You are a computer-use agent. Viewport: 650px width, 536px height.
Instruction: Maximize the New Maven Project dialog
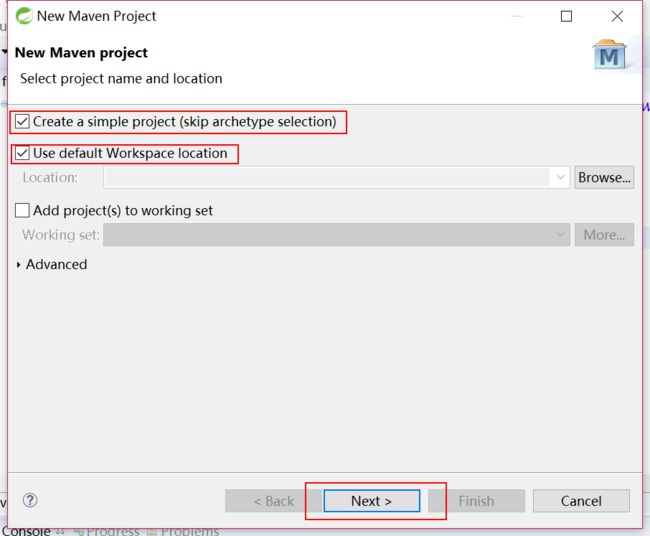[566, 16]
